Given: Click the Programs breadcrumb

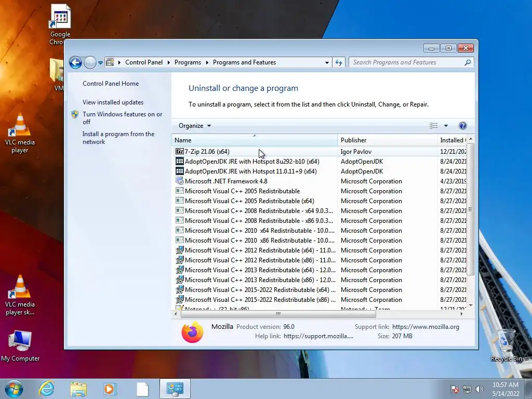Looking at the screenshot, I should pyautogui.click(x=188, y=62).
